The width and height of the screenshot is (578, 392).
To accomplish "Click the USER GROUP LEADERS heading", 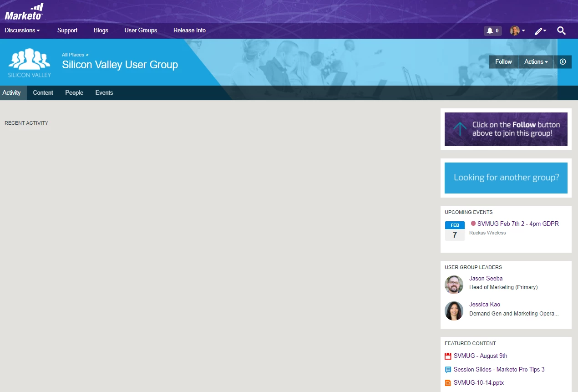I will point(473,267).
